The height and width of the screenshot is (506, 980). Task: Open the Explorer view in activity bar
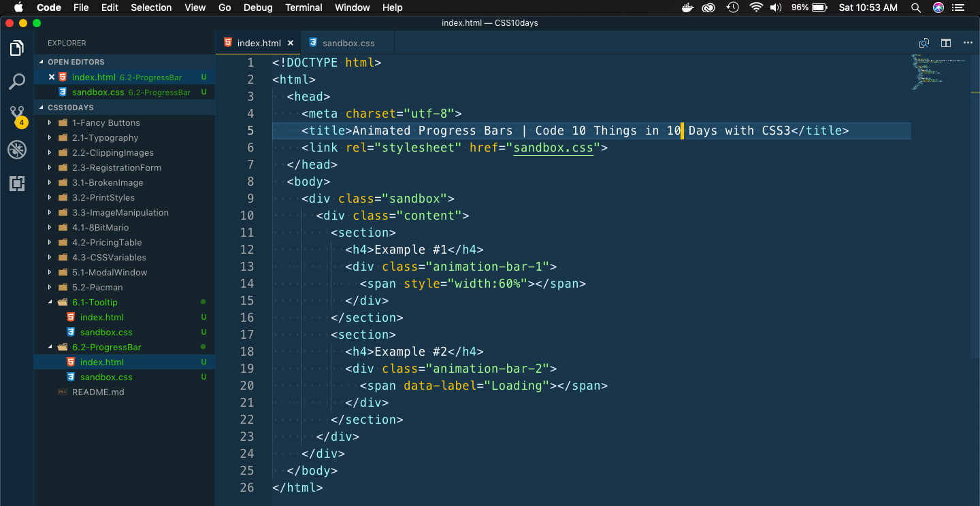tap(17, 48)
